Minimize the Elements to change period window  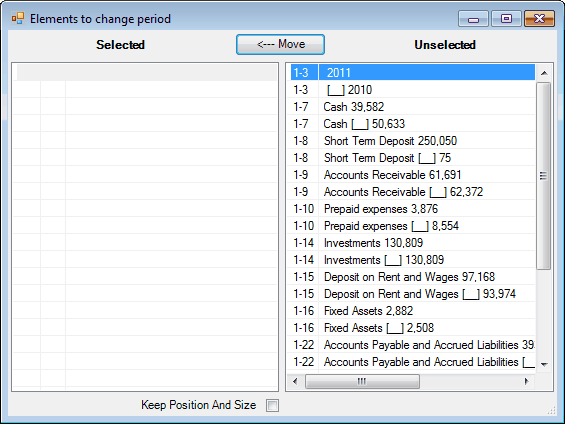pos(473,19)
